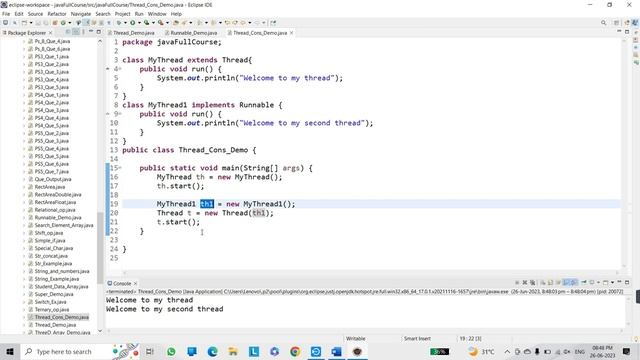
Task: Open the Run menu
Action: click(139, 14)
